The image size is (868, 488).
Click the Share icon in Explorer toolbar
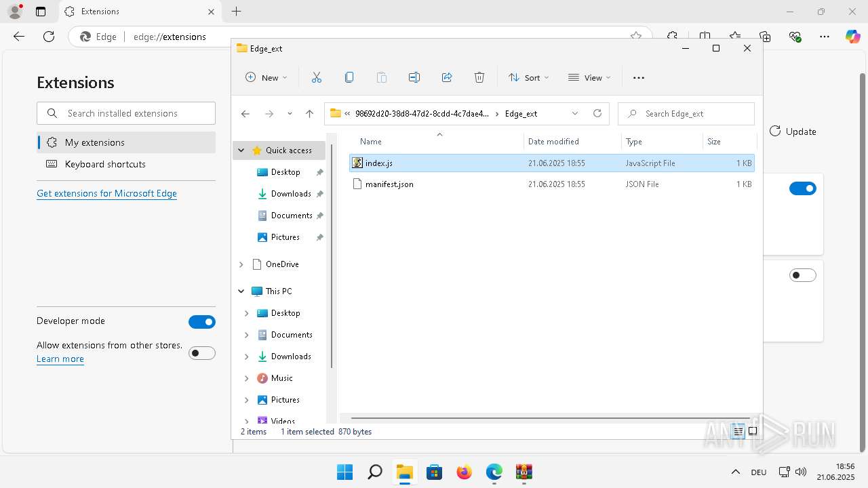click(447, 77)
